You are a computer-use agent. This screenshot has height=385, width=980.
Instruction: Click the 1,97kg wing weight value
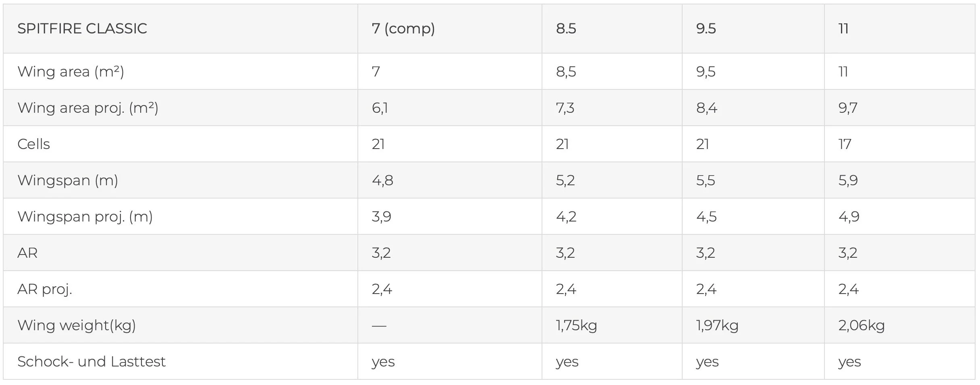[x=717, y=325]
